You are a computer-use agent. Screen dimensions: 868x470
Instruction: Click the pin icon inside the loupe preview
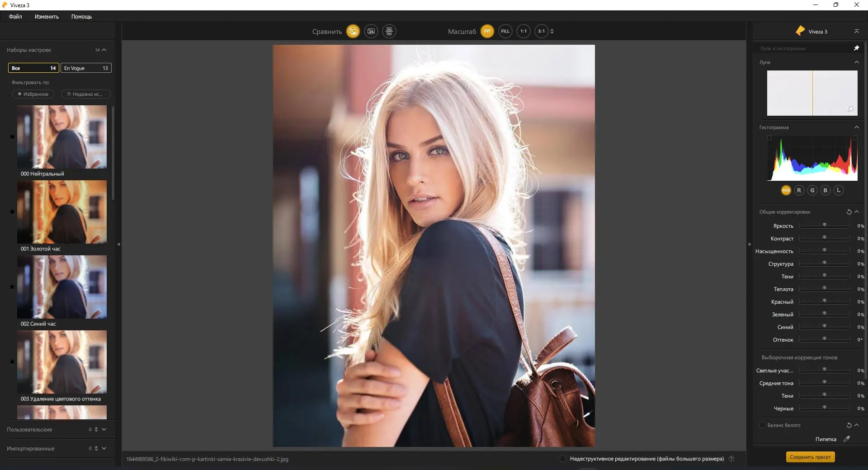coord(850,109)
